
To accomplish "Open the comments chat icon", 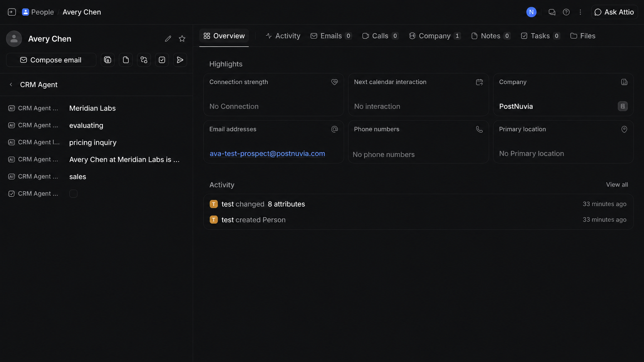I will pyautogui.click(x=552, y=12).
